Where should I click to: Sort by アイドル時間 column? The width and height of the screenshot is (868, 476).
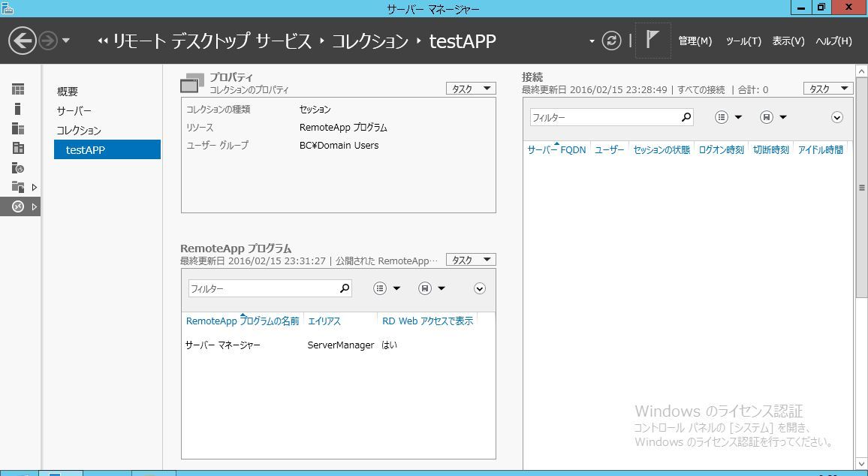[821, 149]
